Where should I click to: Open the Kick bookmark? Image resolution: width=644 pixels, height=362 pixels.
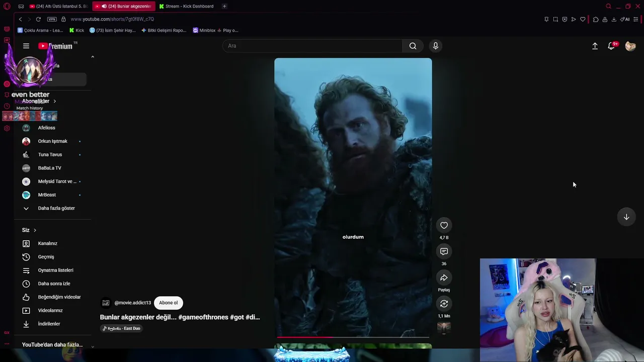pos(76,30)
